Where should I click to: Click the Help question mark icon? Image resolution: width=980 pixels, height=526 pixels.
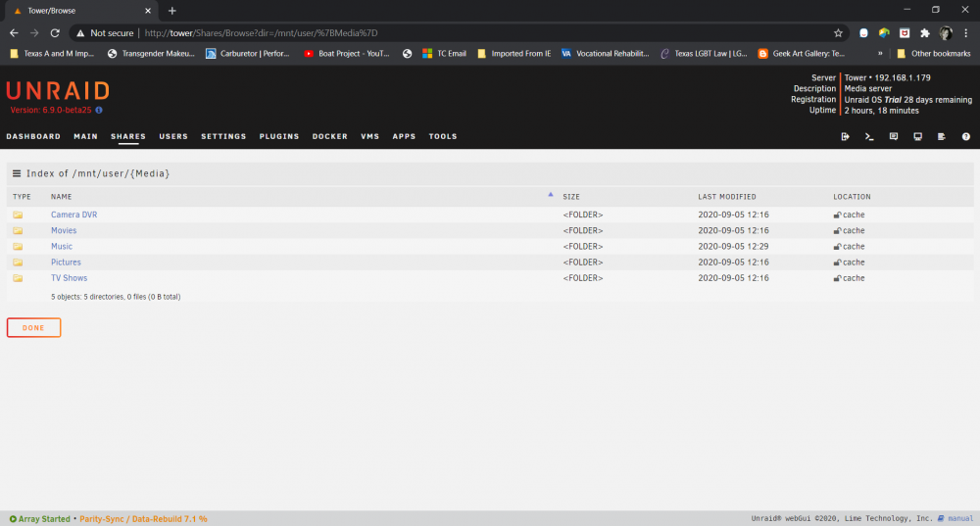click(965, 136)
